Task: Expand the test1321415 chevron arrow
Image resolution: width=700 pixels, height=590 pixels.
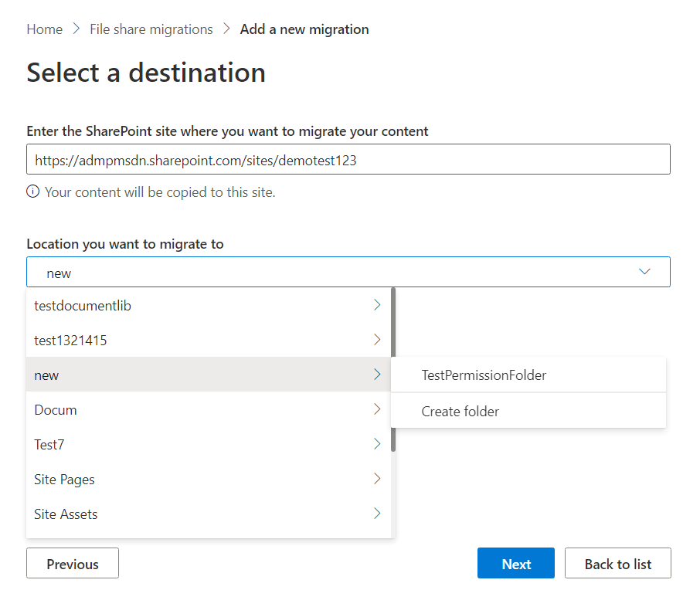Action: point(377,340)
